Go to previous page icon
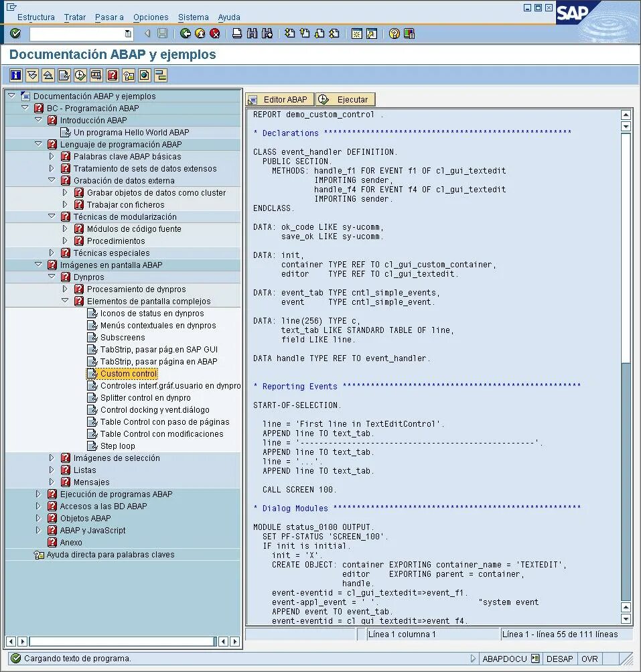Viewport: 641px width, 672px height. (x=305, y=33)
